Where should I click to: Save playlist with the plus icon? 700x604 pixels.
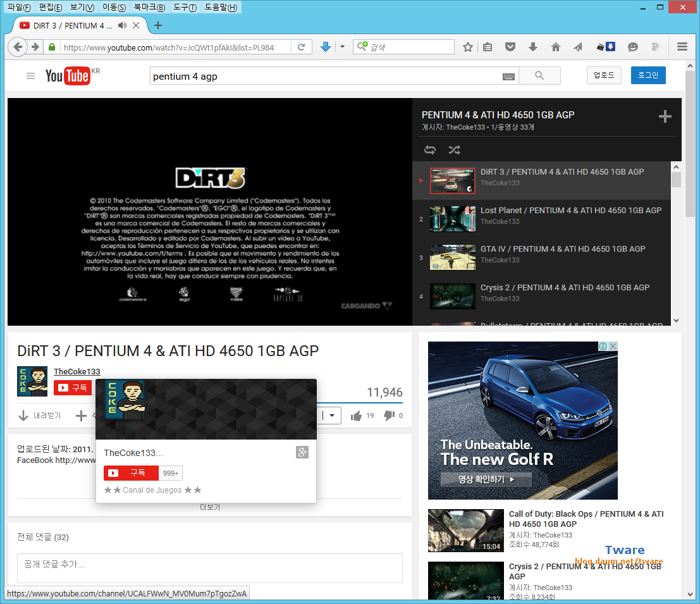click(x=665, y=116)
